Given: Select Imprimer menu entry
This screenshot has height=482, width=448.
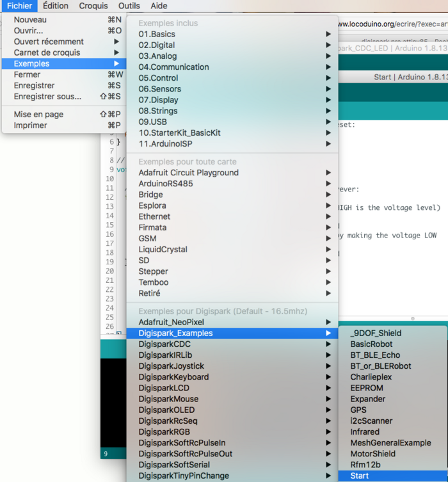Looking at the screenshot, I should pos(64,125).
